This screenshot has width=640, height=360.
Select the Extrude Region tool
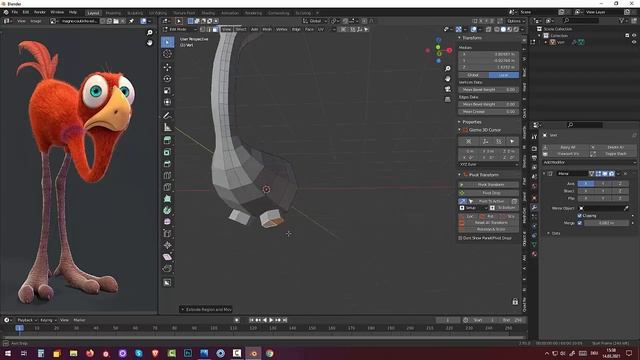[x=167, y=140]
